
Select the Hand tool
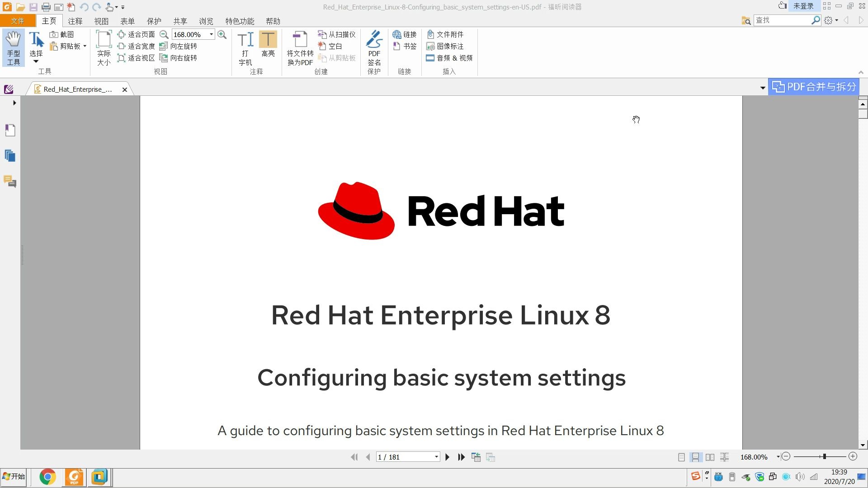(13, 48)
